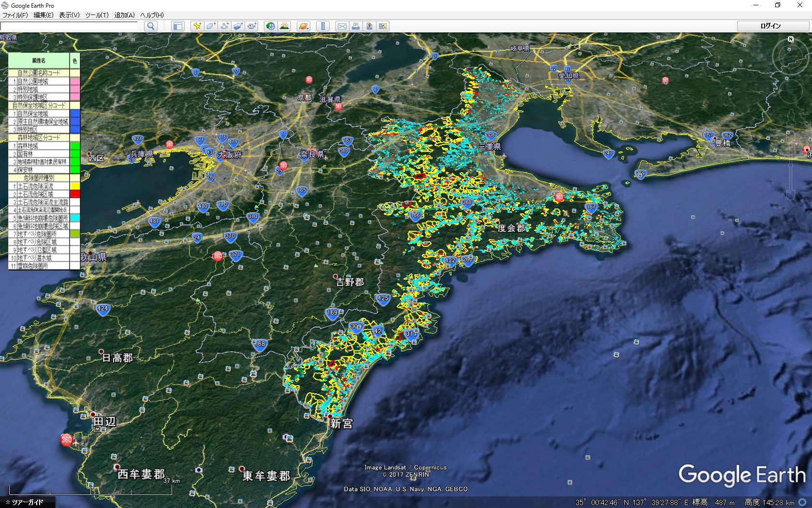Open the ruler measuring tool

(x=322, y=26)
